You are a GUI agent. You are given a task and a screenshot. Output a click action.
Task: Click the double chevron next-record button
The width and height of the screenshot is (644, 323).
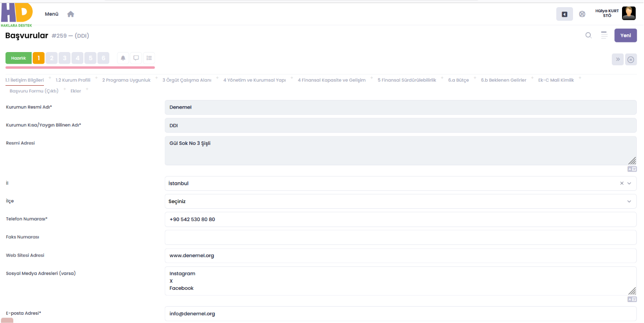pyautogui.click(x=618, y=59)
